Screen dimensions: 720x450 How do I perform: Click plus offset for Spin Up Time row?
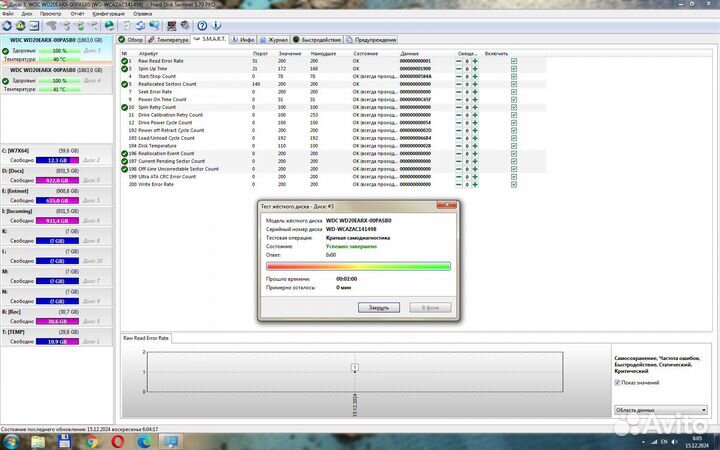(475, 69)
